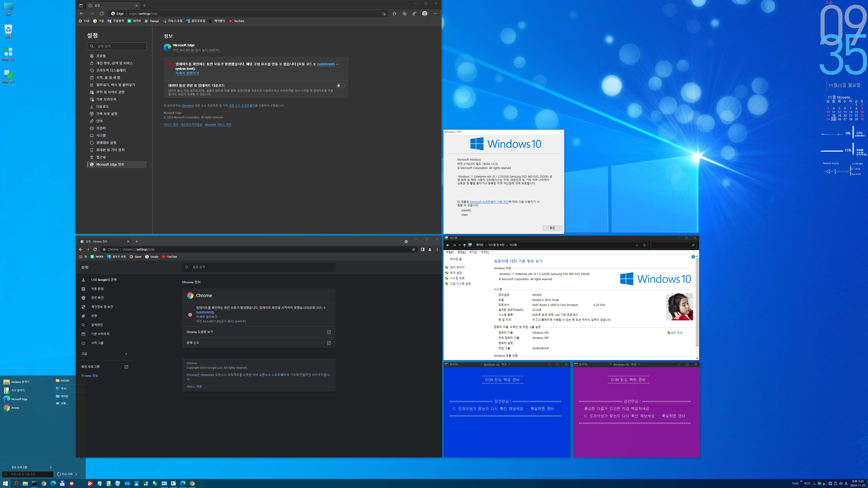This screenshot has width=868, height=488.
Task: Expand Tools toolbar chevron on taskbar
Action: pyautogui.click(x=801, y=481)
